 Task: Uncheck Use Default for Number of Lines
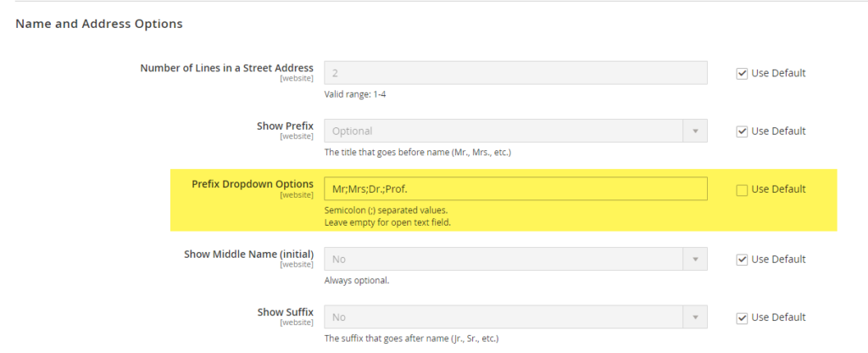[743, 73]
